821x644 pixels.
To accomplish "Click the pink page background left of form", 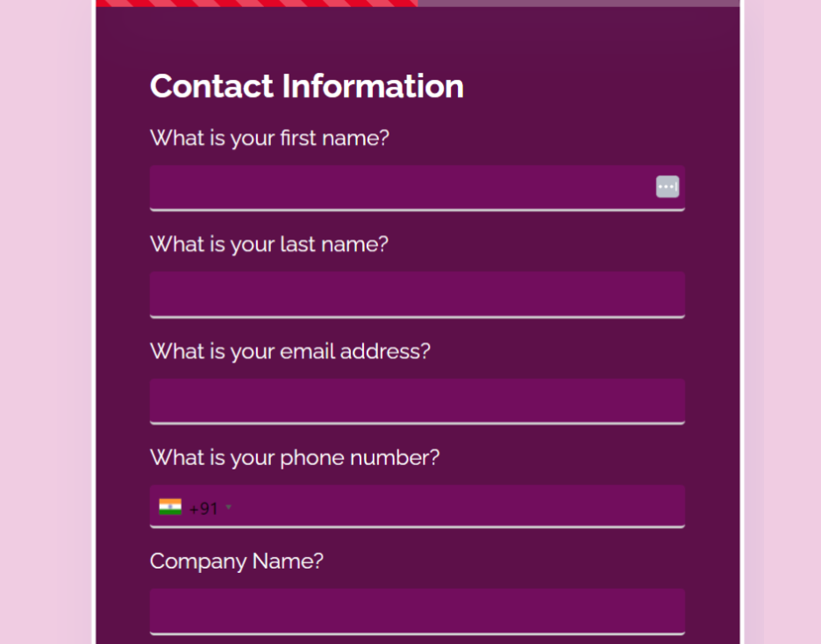I will (x=46, y=322).
